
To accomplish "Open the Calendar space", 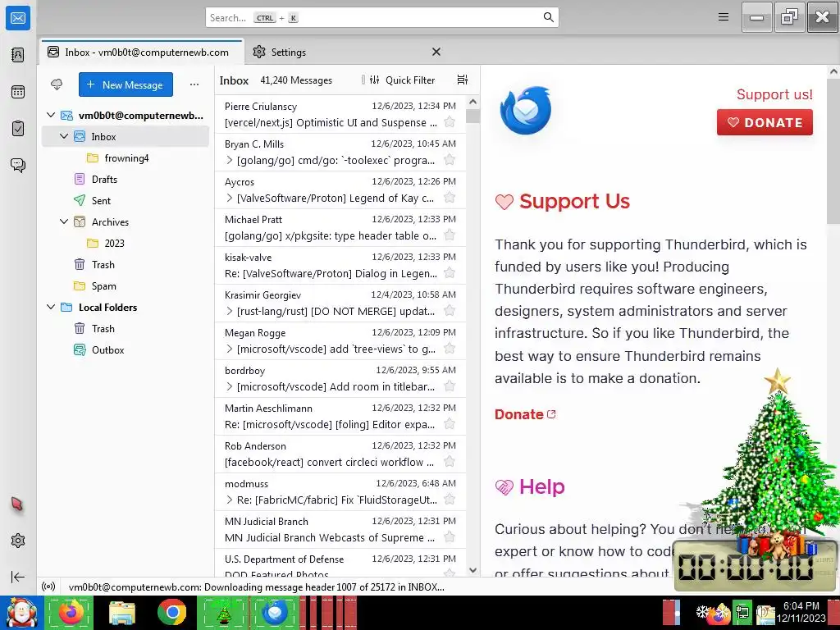I will (x=18, y=92).
